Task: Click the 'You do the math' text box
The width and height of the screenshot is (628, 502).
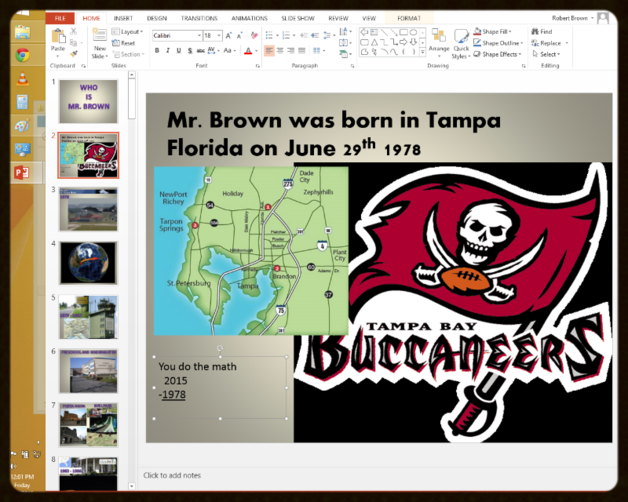Action: pyautogui.click(x=220, y=387)
